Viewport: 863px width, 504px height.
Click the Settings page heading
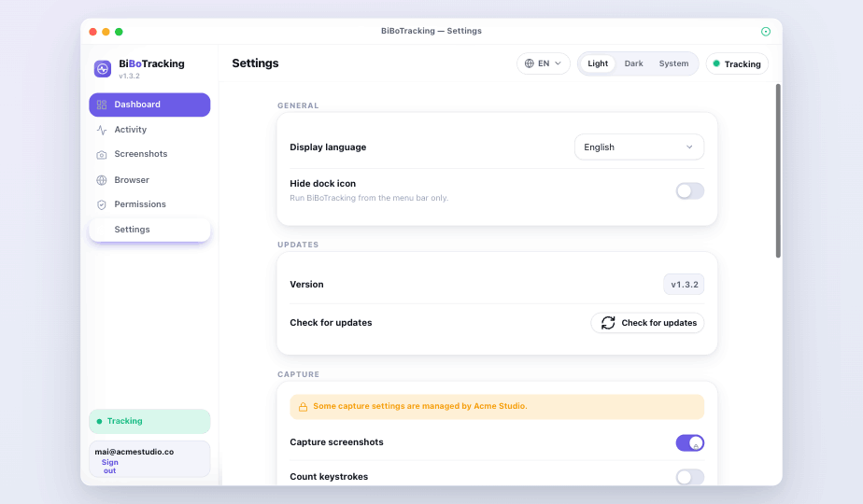pyautogui.click(x=255, y=63)
